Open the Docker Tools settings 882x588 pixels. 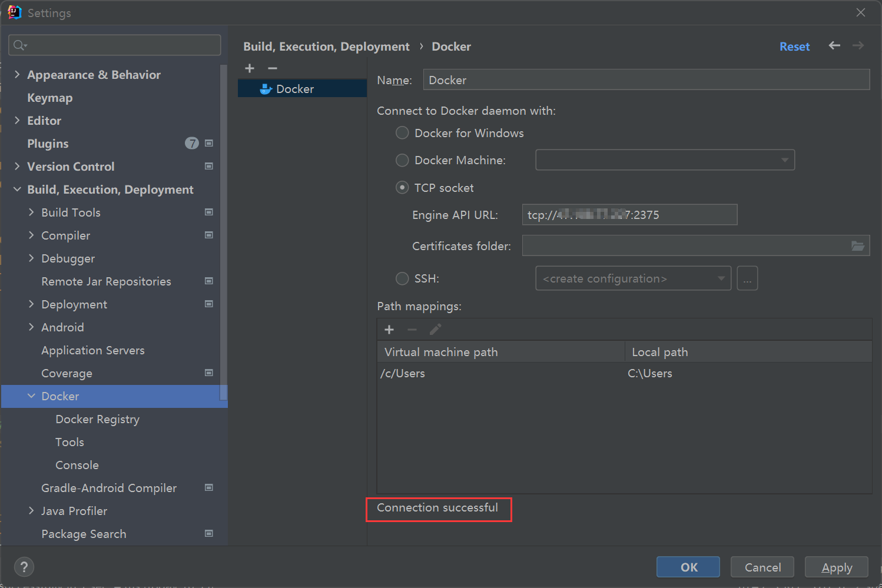coord(69,442)
